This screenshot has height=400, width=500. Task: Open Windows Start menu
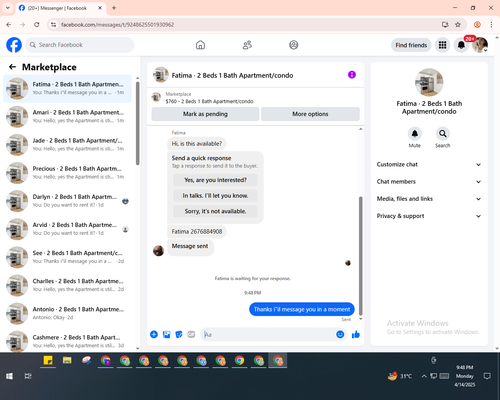click(x=9, y=376)
